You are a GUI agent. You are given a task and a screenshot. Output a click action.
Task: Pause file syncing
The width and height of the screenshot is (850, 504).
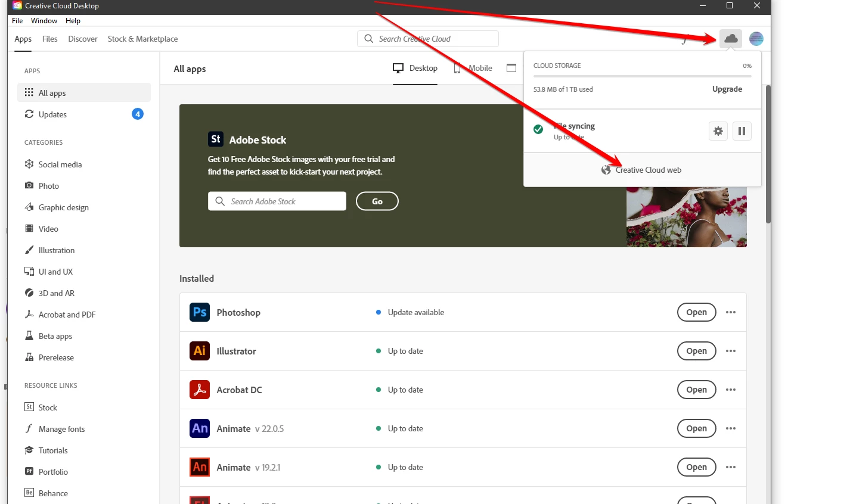742,131
